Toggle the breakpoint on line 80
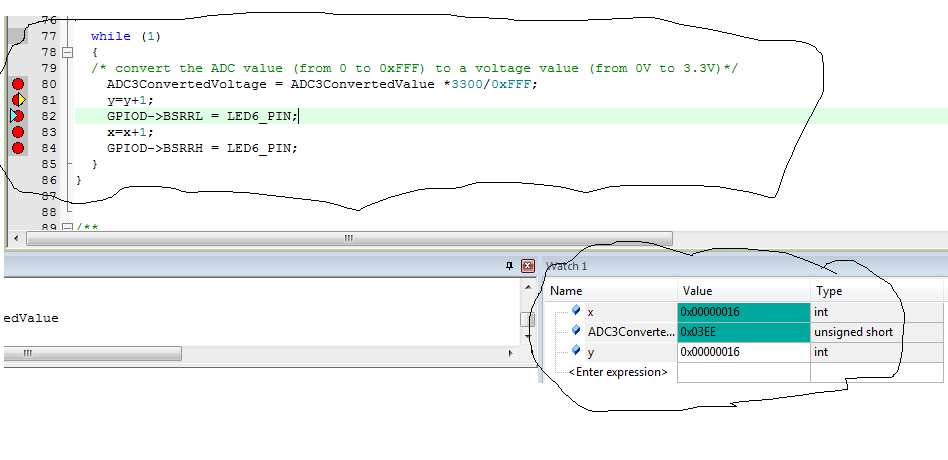The width and height of the screenshot is (948, 460). pos(18,84)
